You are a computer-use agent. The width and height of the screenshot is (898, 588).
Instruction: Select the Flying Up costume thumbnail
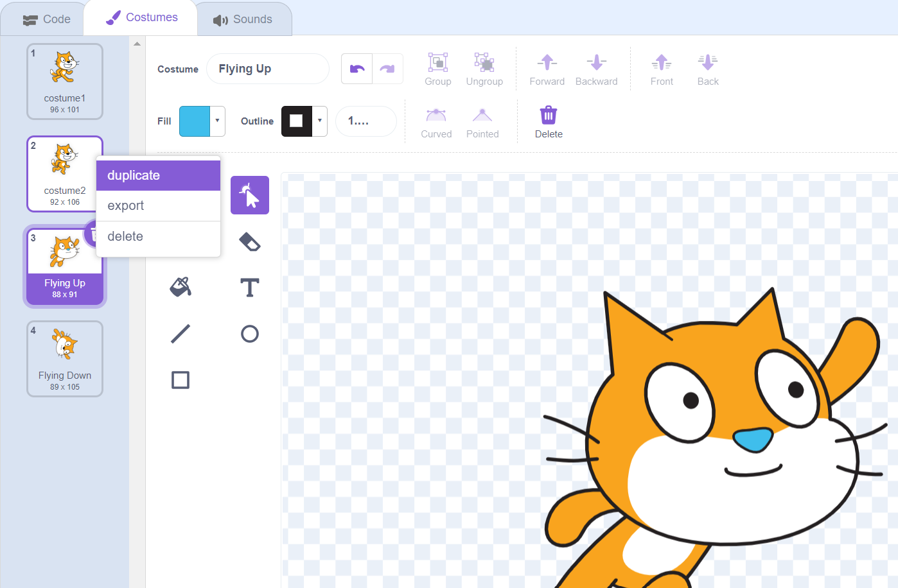[x=65, y=266]
